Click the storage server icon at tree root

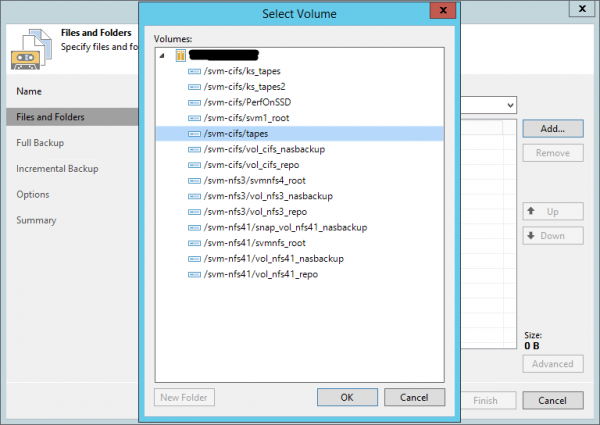(x=180, y=56)
